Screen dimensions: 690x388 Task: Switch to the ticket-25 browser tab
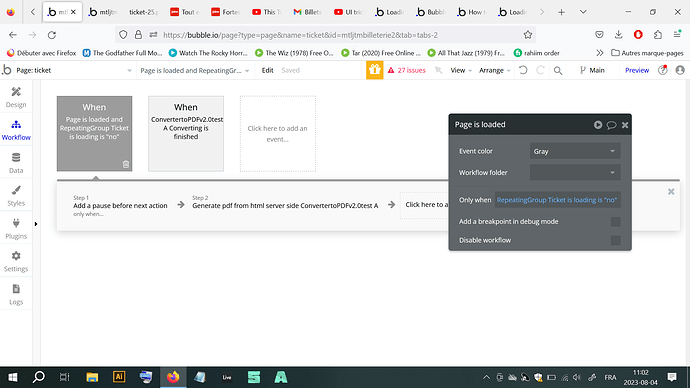tap(143, 12)
